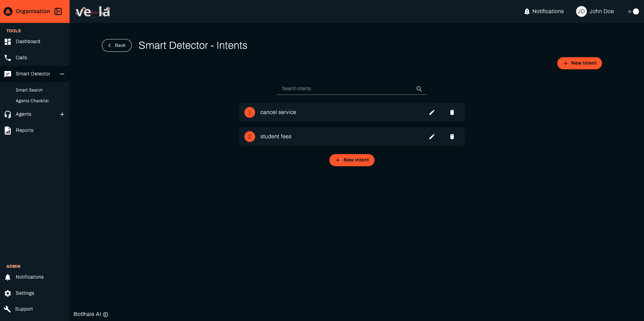Open the Dashboard grid icon
644x321 pixels.
tap(8, 42)
